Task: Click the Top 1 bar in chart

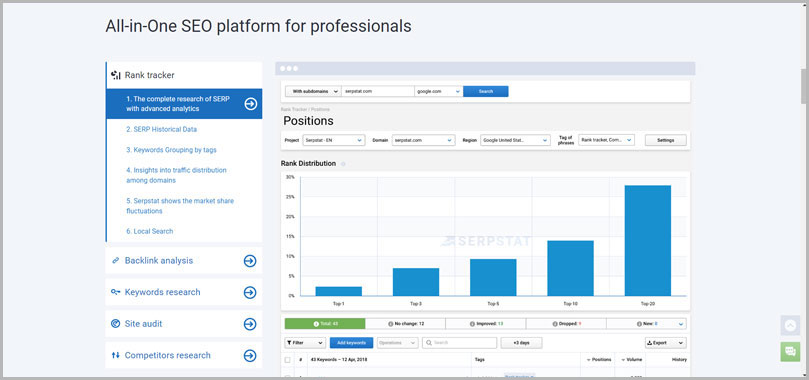Action: 338,291
